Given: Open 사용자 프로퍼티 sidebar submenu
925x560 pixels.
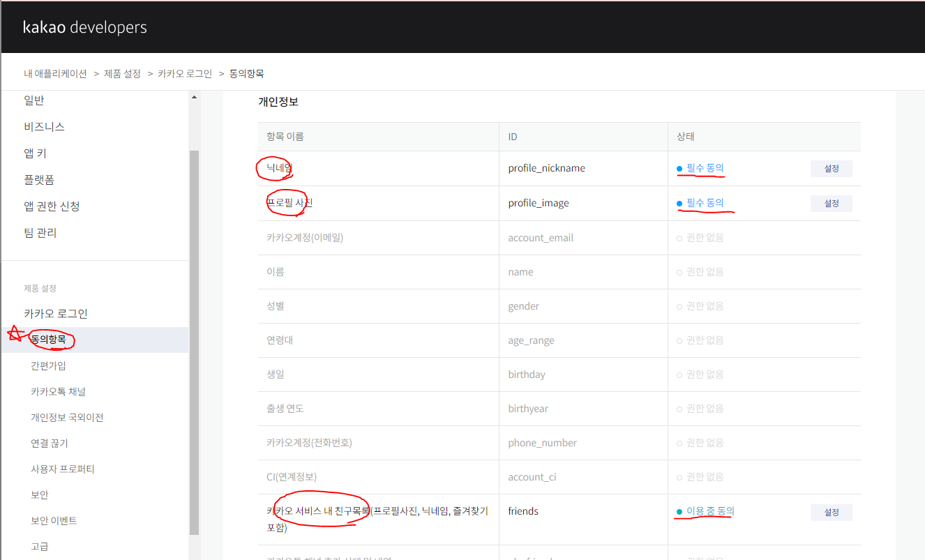Looking at the screenshot, I should click(x=63, y=469).
